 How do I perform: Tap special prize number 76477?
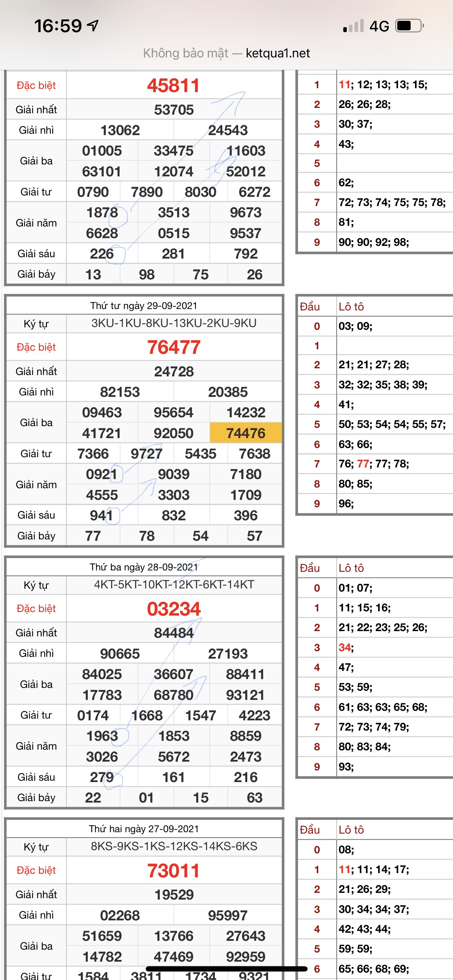pos(174,347)
